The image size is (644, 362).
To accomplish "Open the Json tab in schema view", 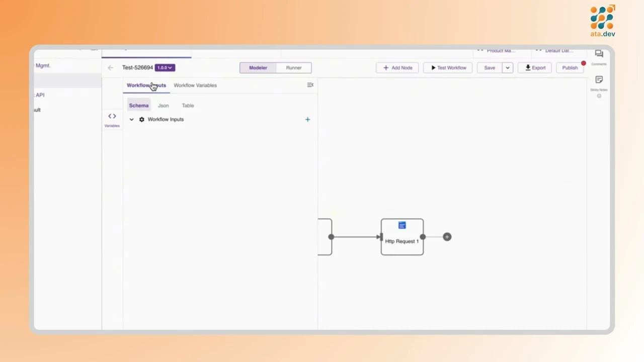I will click(163, 105).
